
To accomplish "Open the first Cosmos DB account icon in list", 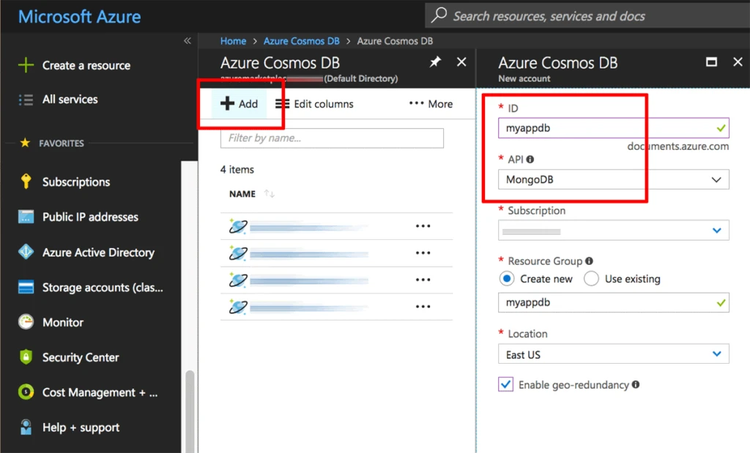I will tap(238, 226).
